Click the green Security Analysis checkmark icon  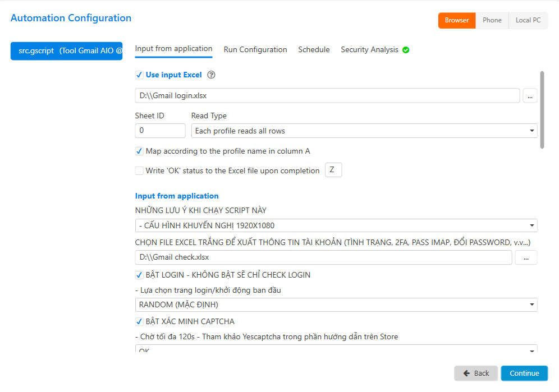[406, 50]
